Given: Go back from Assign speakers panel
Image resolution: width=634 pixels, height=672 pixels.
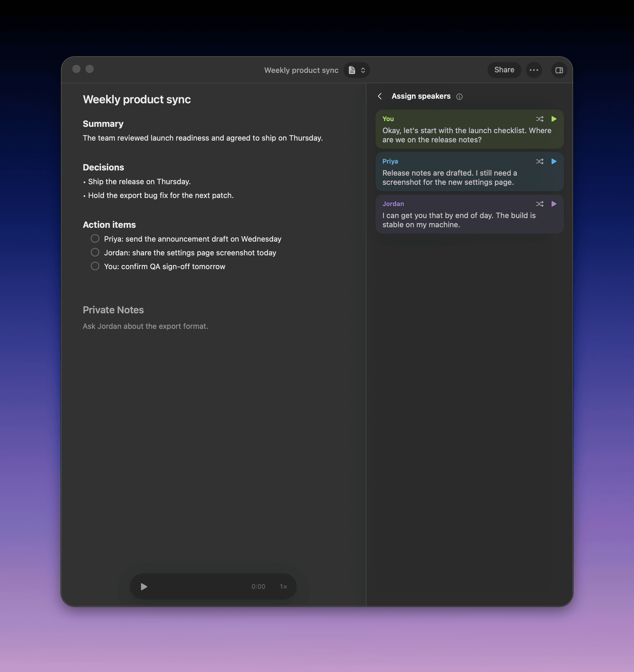Looking at the screenshot, I should tap(380, 96).
